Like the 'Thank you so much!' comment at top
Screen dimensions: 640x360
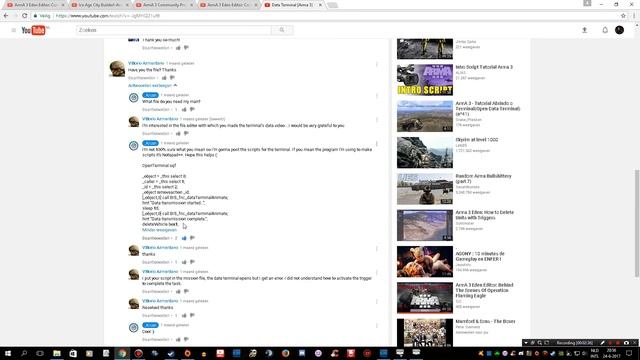coord(178,48)
